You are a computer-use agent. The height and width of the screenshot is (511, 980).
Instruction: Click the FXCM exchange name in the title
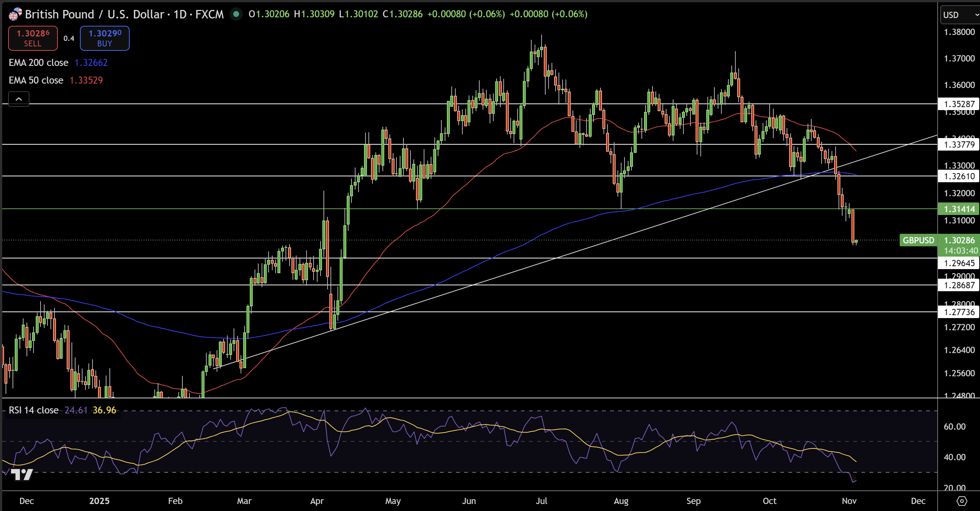tap(209, 14)
